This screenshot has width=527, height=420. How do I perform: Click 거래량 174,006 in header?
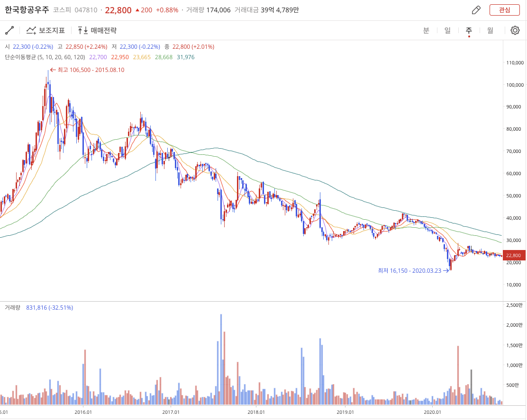click(209, 10)
